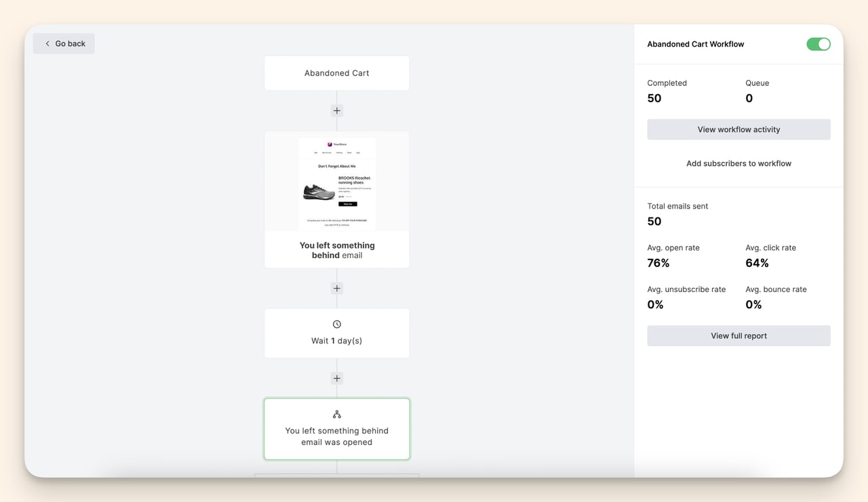Screen dimensions: 868x502
Task: Open the running shoes email preview thumbnail
Action: pyautogui.click(x=337, y=184)
